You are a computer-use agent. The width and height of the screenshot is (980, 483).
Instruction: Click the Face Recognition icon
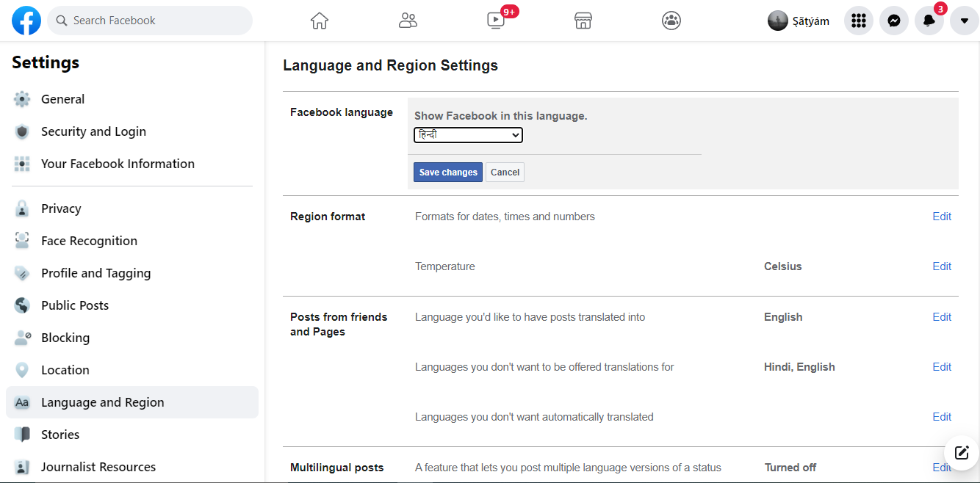(22, 241)
